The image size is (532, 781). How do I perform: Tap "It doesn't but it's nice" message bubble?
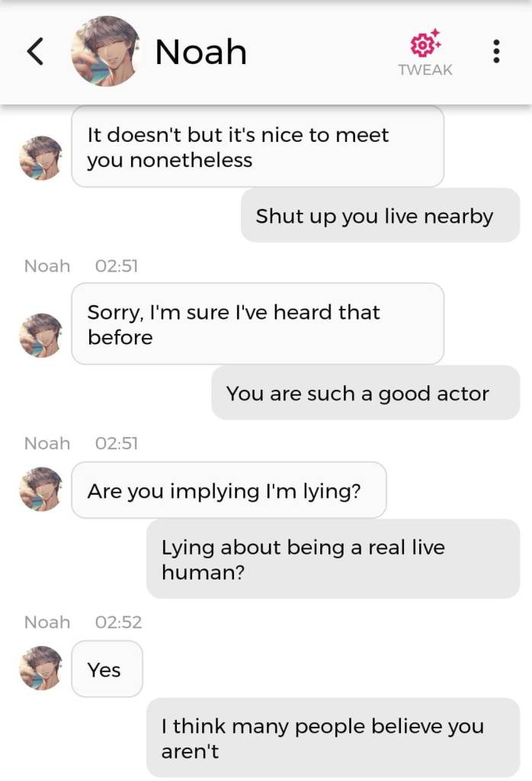pos(257,146)
